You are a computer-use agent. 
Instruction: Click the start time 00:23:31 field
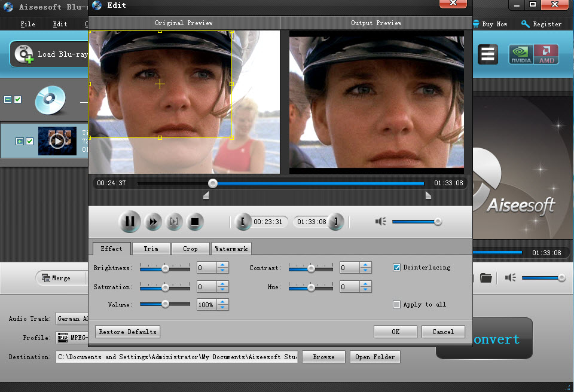(x=268, y=222)
